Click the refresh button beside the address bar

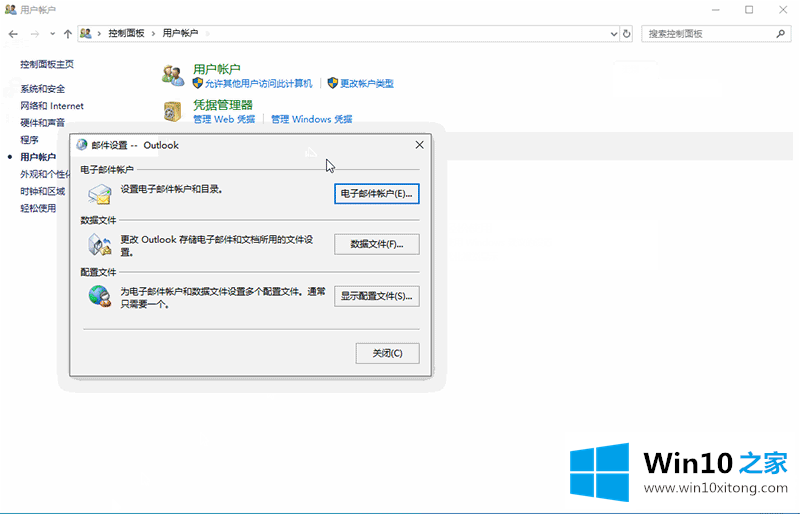[x=627, y=34]
